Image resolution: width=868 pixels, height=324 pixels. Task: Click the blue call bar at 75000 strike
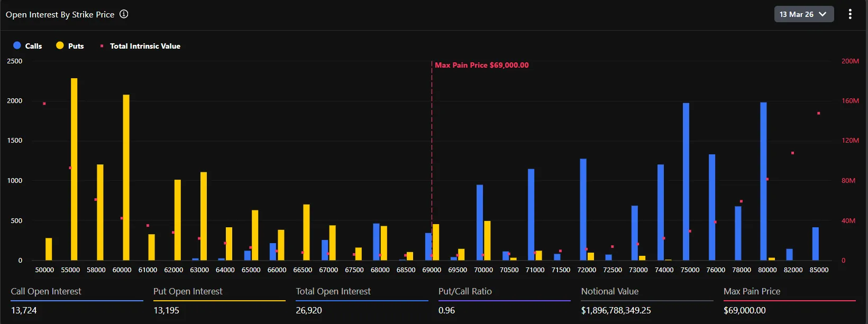coord(686,181)
